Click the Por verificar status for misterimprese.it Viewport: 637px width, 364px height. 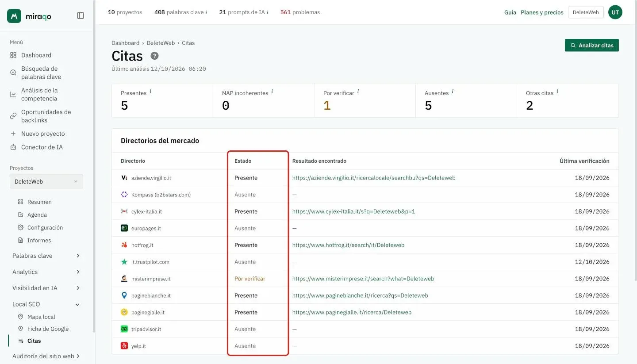pyautogui.click(x=250, y=279)
